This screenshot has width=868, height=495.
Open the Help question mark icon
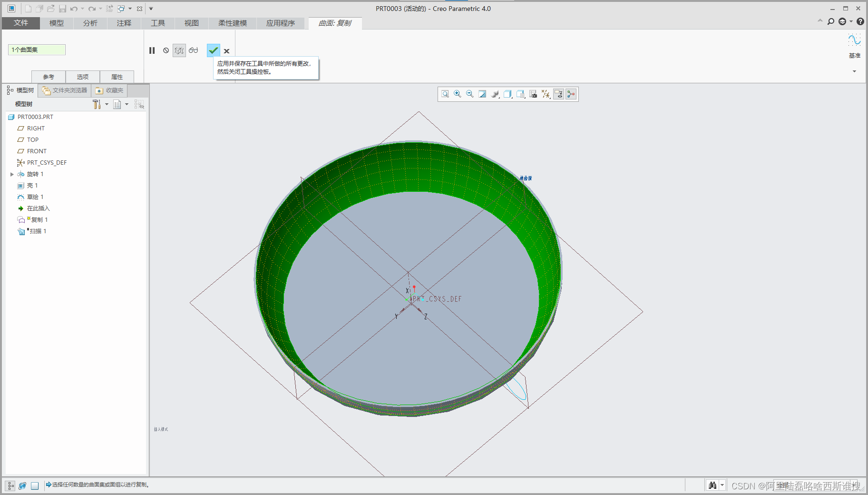(860, 21)
